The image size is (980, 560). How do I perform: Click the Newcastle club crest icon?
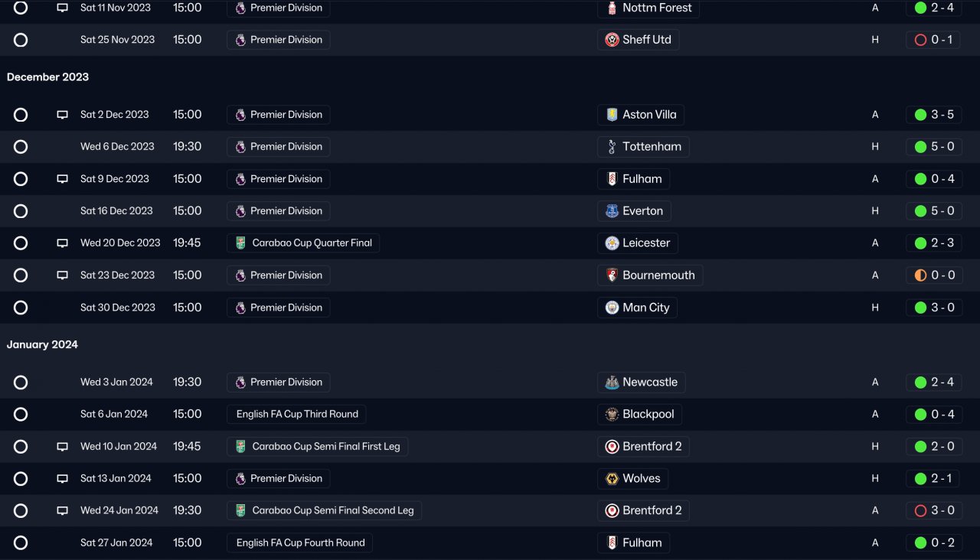coord(612,383)
